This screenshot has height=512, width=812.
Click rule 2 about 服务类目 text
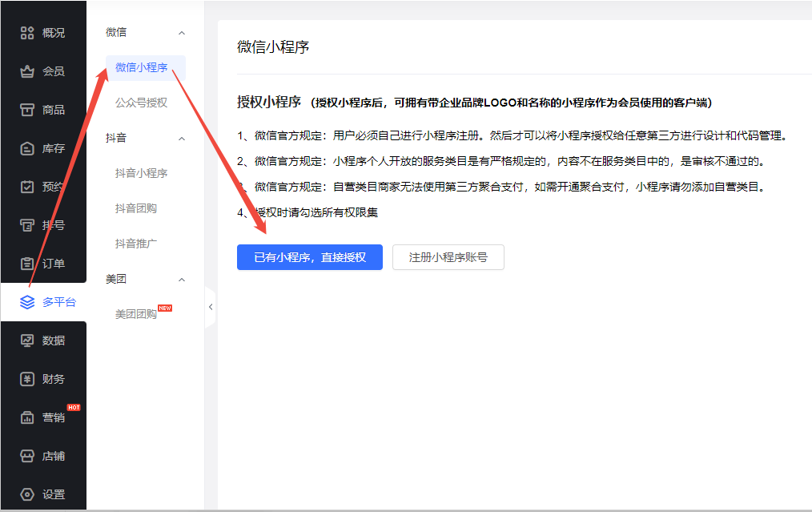click(500, 161)
